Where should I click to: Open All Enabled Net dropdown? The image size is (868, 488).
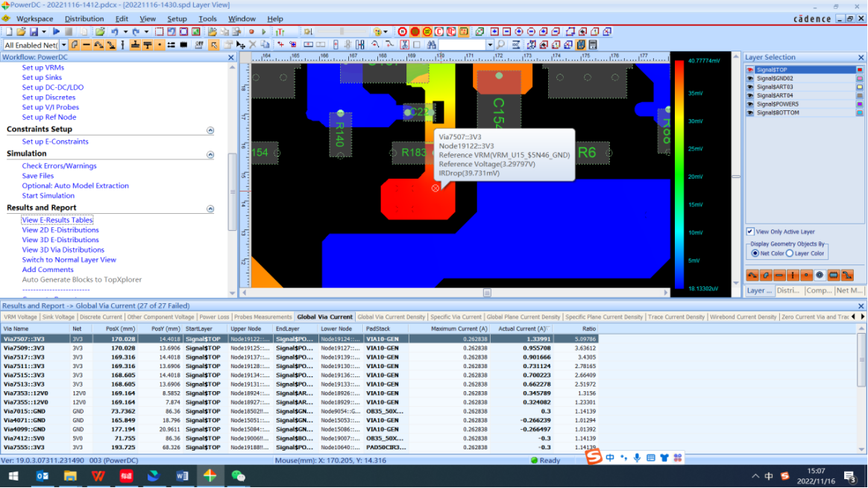[x=63, y=45]
